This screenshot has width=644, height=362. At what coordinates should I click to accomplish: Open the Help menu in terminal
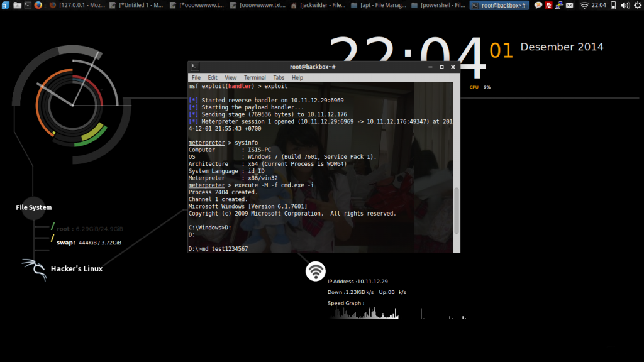click(x=297, y=77)
